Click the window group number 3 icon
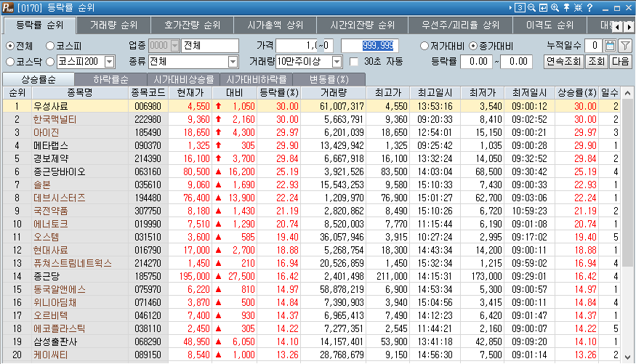Screen dimensions: 636x364 (x=520, y=7)
